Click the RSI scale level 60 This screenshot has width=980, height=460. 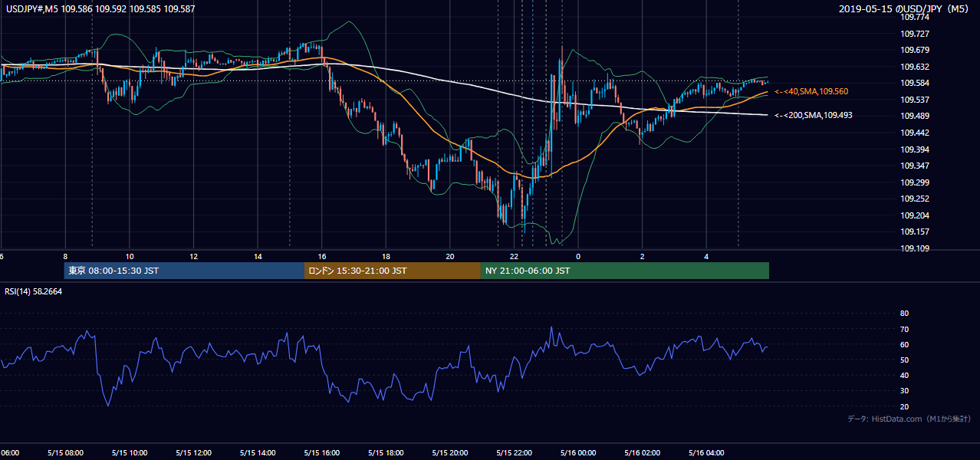pyautogui.click(x=904, y=344)
